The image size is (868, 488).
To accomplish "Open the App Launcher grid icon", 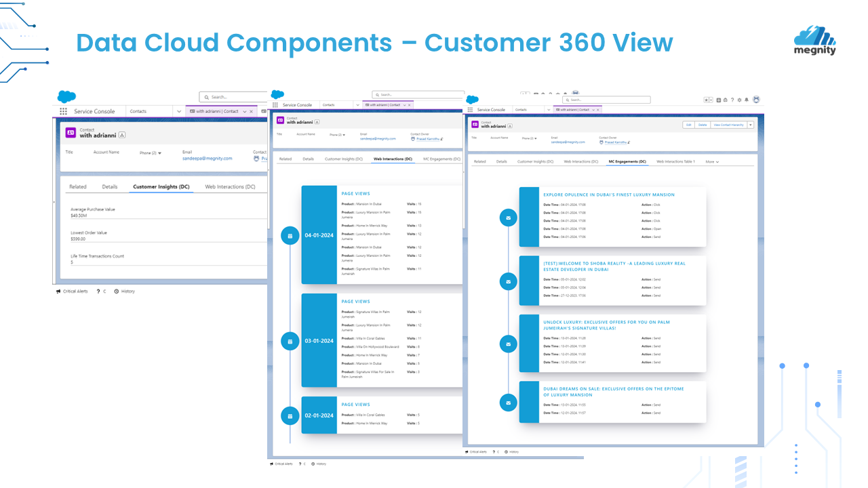I will point(470,109).
